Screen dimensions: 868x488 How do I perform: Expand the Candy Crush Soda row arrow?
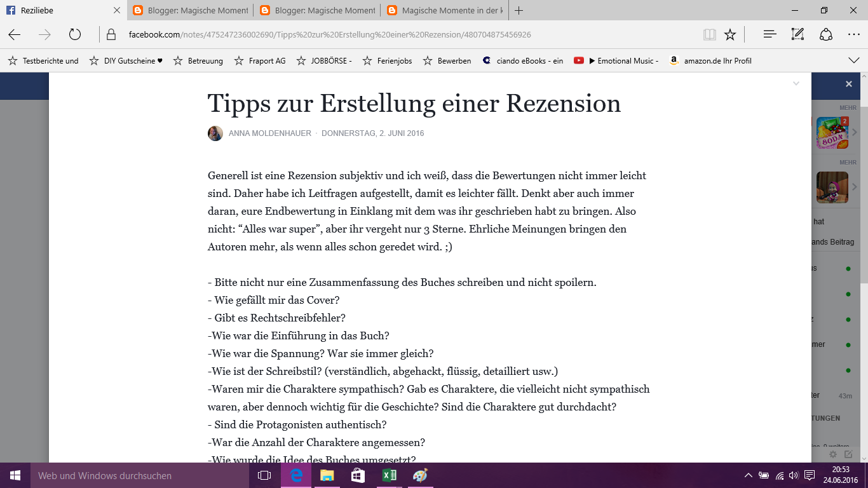click(x=855, y=133)
